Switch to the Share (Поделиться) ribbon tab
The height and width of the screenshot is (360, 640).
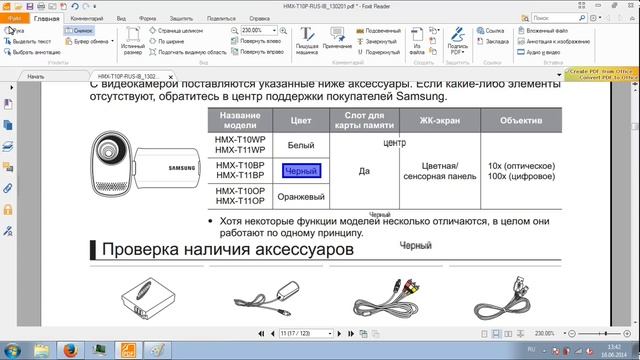coord(221,18)
